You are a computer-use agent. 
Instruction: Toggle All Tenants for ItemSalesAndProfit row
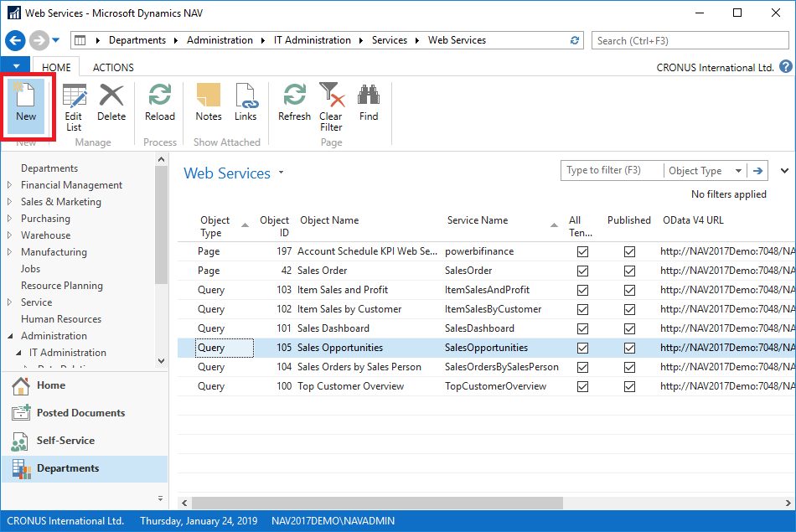point(583,291)
